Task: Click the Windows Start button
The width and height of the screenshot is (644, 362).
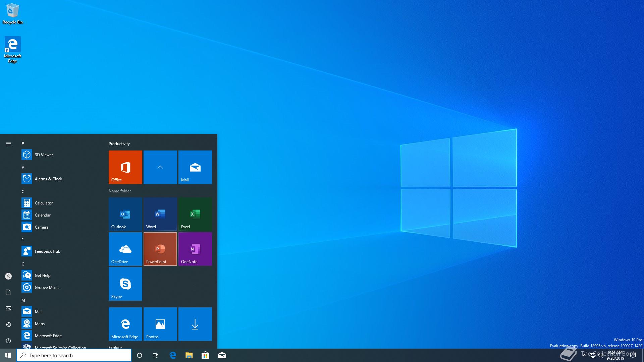Action: 8,355
